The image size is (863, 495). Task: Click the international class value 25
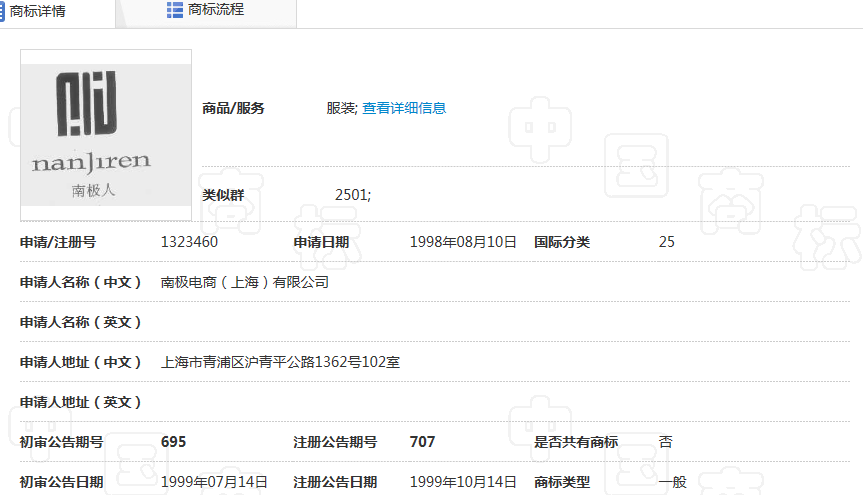click(x=666, y=242)
